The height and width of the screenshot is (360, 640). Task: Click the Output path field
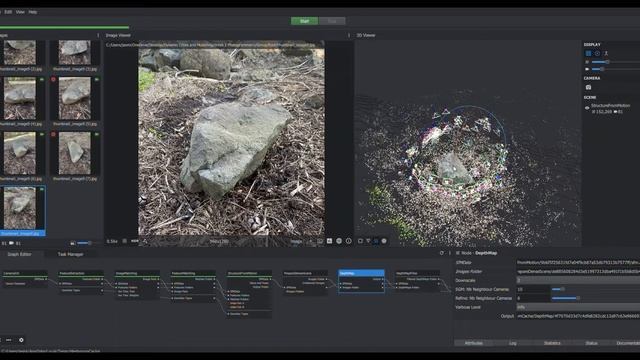click(x=578, y=316)
